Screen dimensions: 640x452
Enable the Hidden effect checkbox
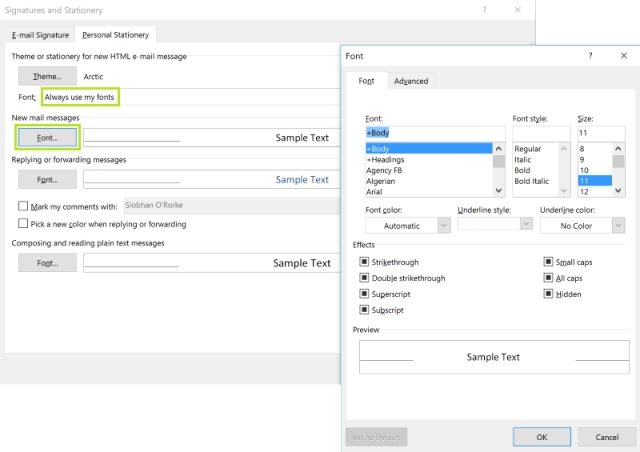tap(548, 294)
